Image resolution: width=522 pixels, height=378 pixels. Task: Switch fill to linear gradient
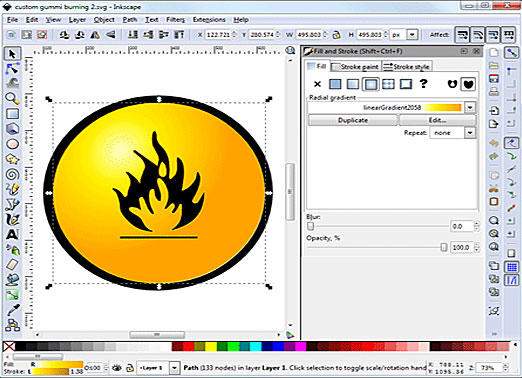pos(353,84)
